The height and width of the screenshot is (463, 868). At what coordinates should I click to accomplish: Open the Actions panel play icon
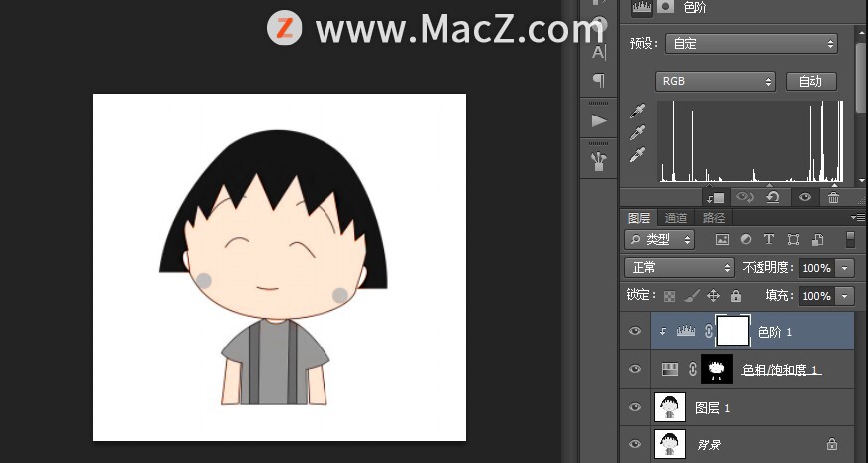[599, 120]
